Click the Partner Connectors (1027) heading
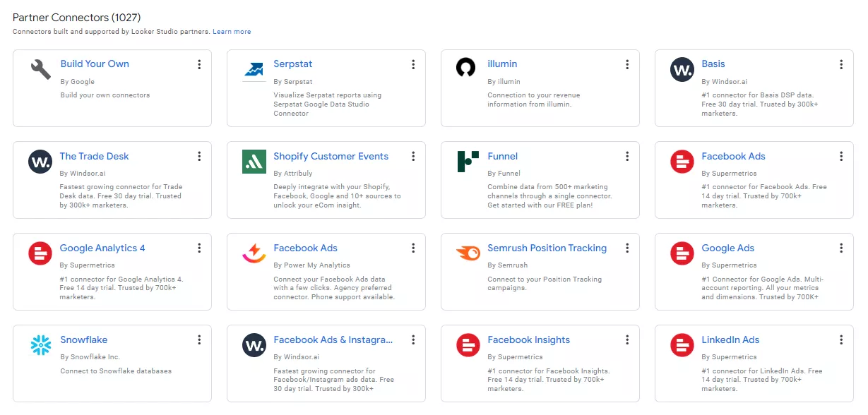The width and height of the screenshot is (868, 415). (x=76, y=17)
